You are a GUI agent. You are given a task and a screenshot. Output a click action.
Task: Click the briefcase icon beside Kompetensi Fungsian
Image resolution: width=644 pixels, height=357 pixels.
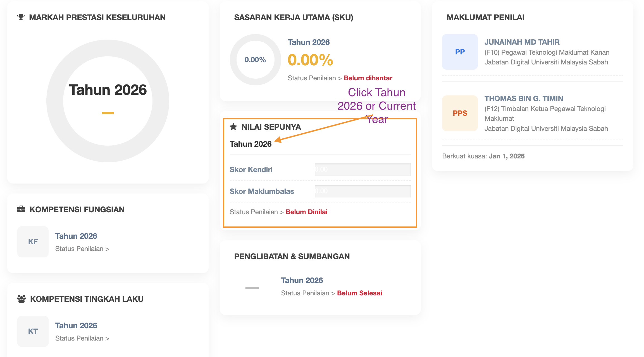(21, 209)
